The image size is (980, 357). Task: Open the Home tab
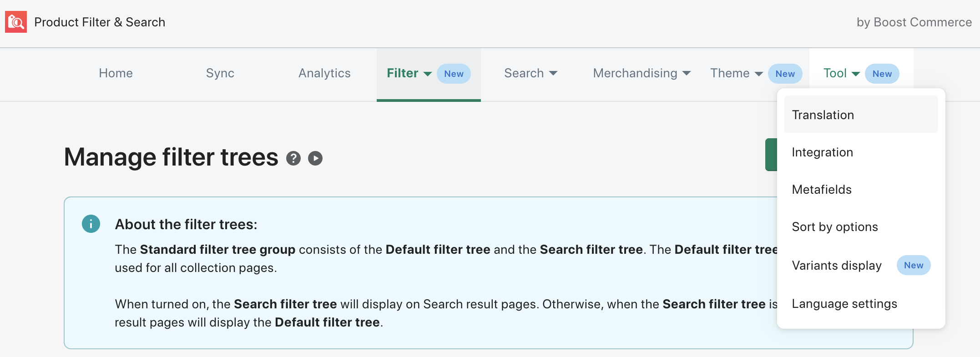point(116,73)
